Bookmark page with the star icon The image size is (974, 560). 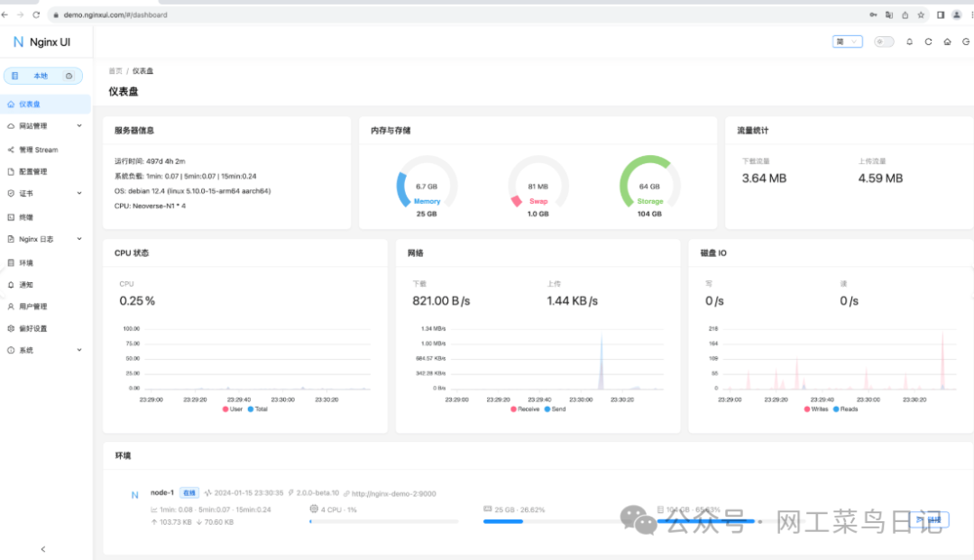[x=921, y=15]
